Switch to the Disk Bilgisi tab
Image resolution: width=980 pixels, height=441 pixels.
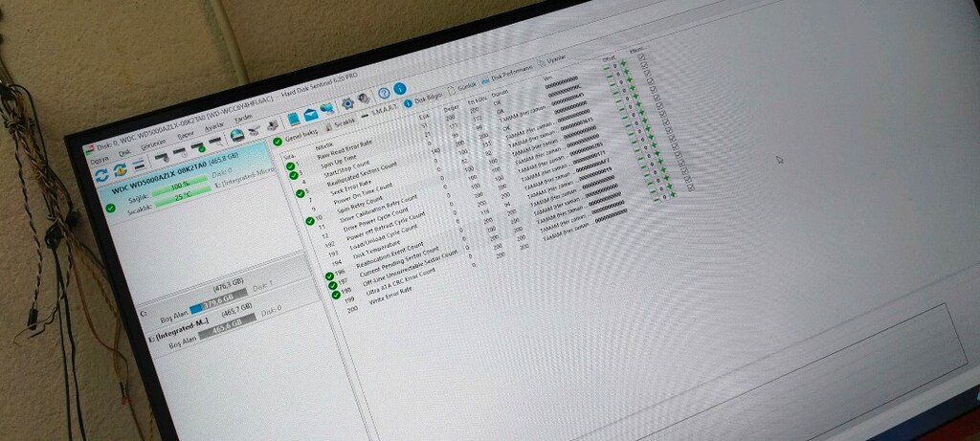point(424,99)
